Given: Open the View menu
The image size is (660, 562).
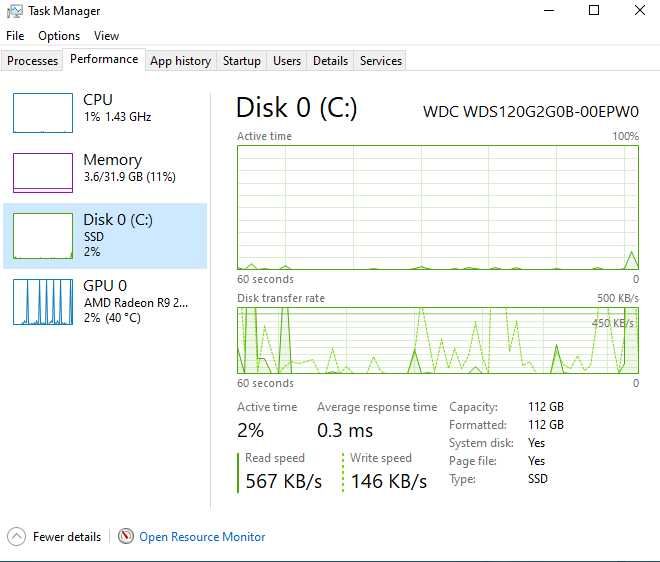Looking at the screenshot, I should tap(106, 36).
